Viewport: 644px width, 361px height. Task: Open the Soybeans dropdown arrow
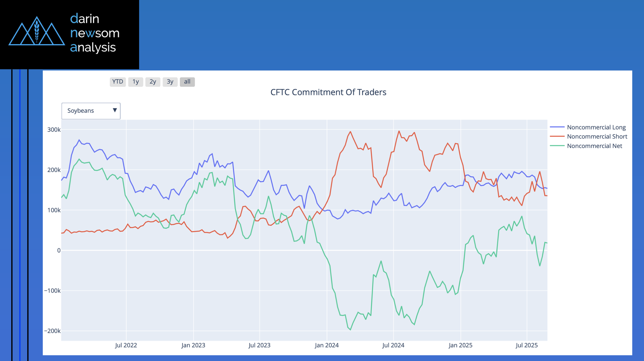tap(115, 110)
